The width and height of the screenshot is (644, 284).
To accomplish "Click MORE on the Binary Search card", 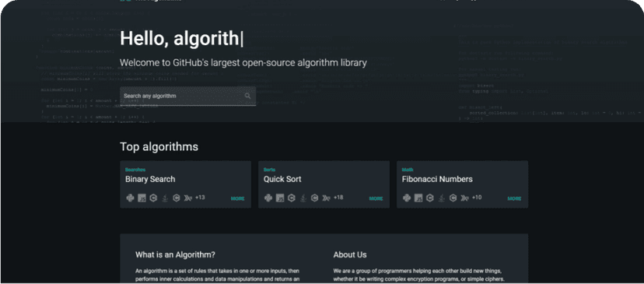I will (237, 198).
